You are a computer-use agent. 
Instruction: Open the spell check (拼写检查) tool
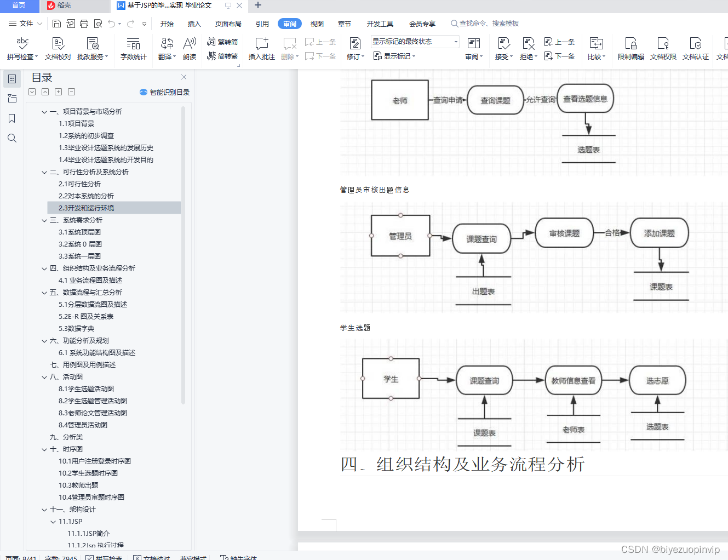click(x=22, y=48)
